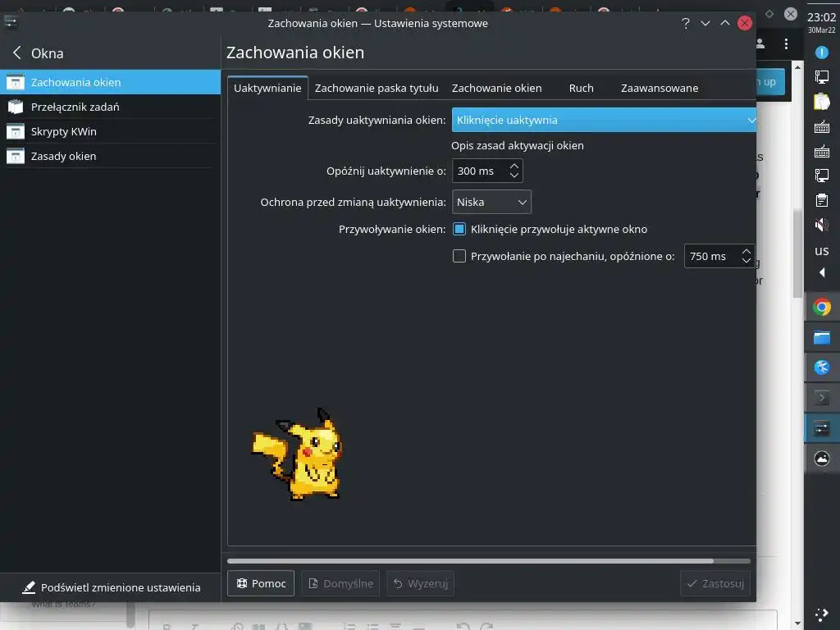This screenshot has width=840, height=630.
Task: Click the System Settings sliders icon in panel
Action: [x=821, y=428]
